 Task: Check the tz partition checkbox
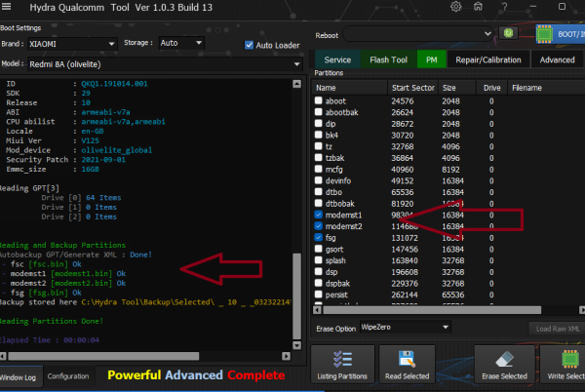[318, 146]
